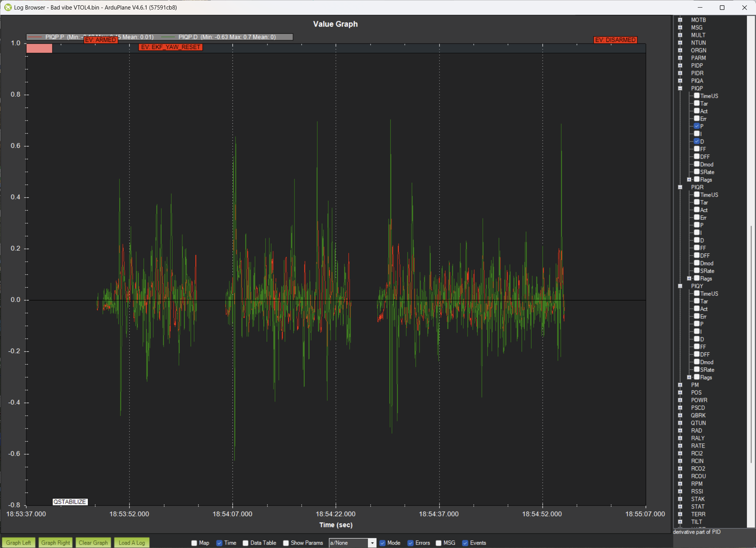This screenshot has height=548, width=756.
Task: Click the 18:54:07.000 time axis label
Action: click(232, 514)
